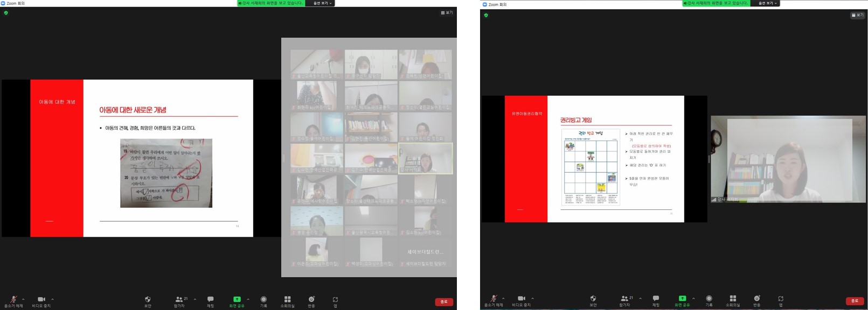
Task: Select the speaker video thumbnail in right window
Action: pyautogui.click(x=788, y=159)
